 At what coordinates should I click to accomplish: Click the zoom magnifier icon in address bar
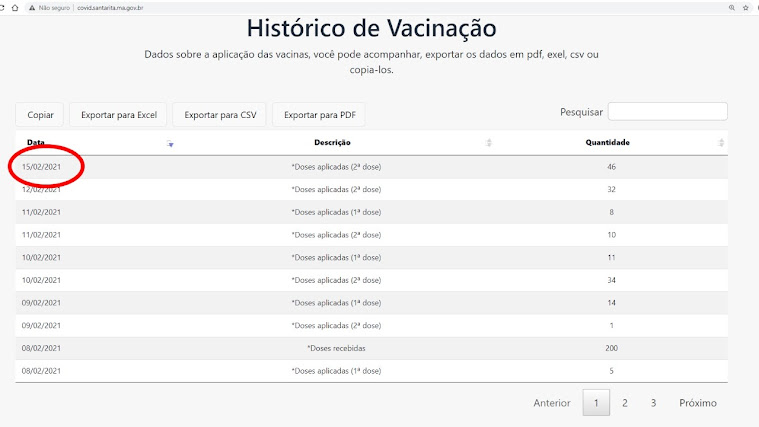731,8
